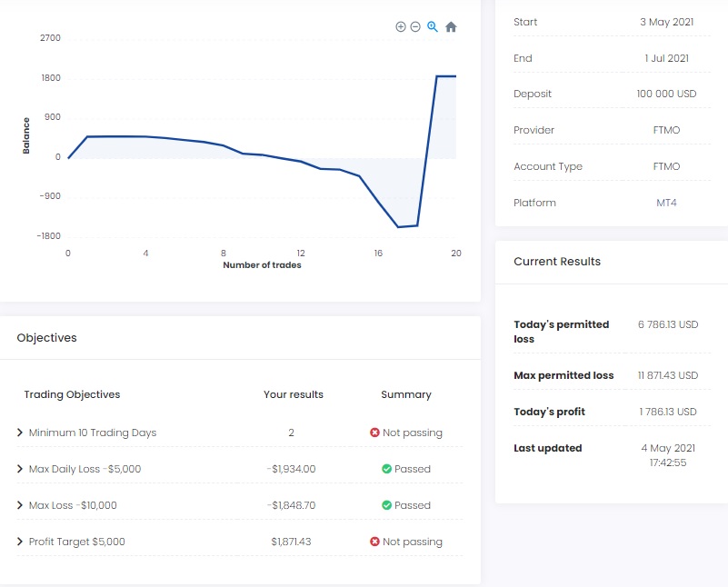Click the Max Daily Loss -$1,934.00 result
Screen dimensions: 728x587
(x=292, y=469)
